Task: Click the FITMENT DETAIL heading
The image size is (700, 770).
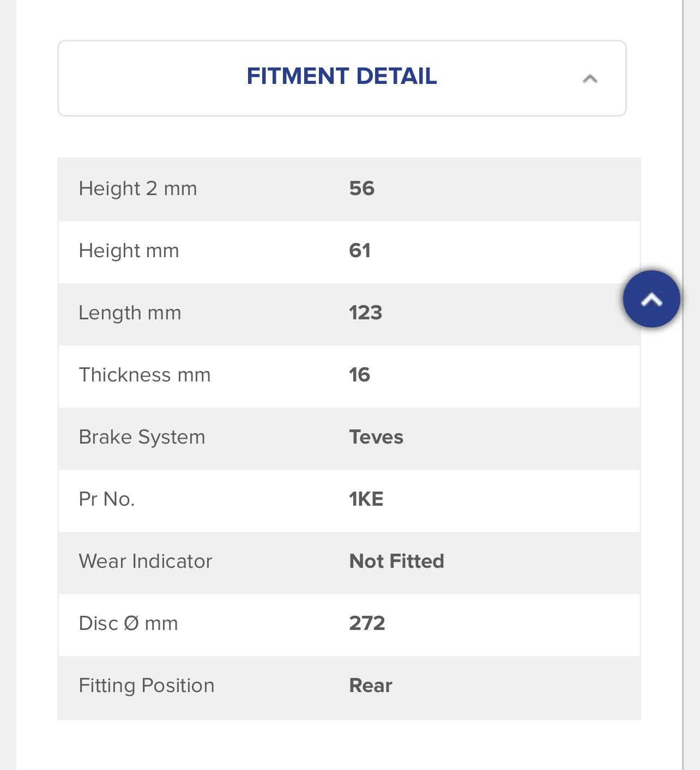Action: [x=342, y=76]
